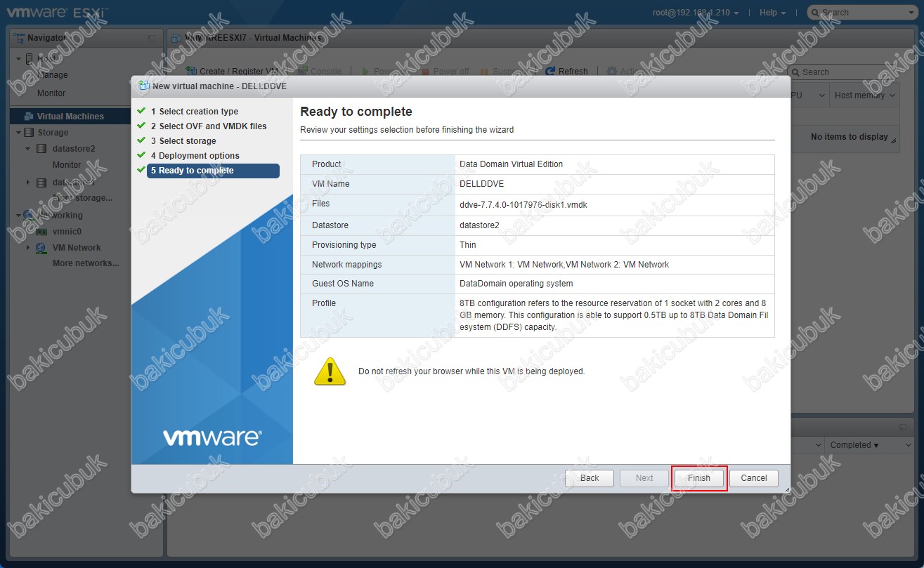Image resolution: width=924 pixels, height=568 pixels.
Task: Open the Help dropdown menu
Action: [772, 13]
